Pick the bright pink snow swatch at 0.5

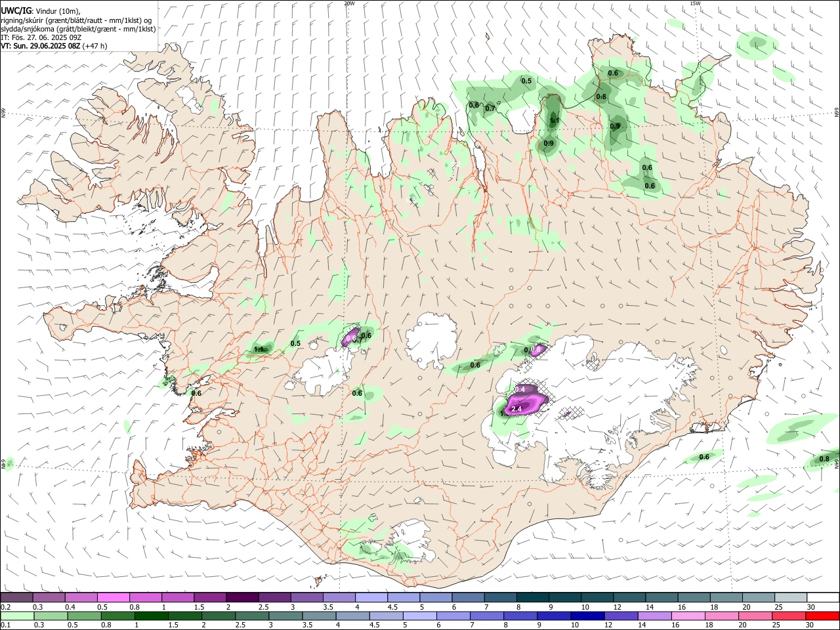click(113, 597)
